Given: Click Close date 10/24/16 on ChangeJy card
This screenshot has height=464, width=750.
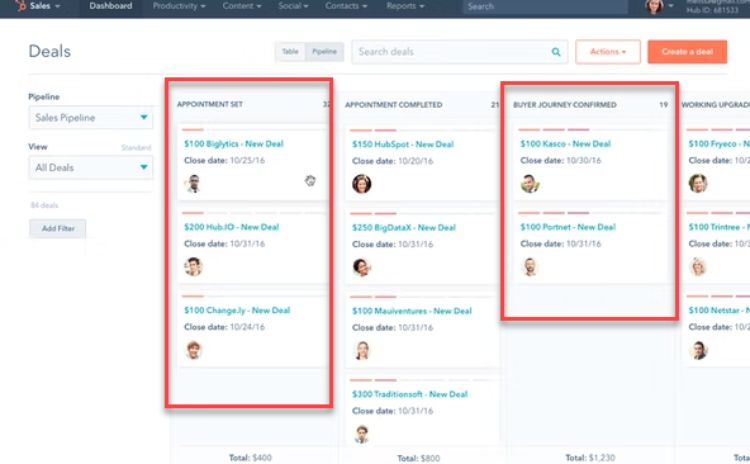Looking at the screenshot, I should [x=224, y=327].
